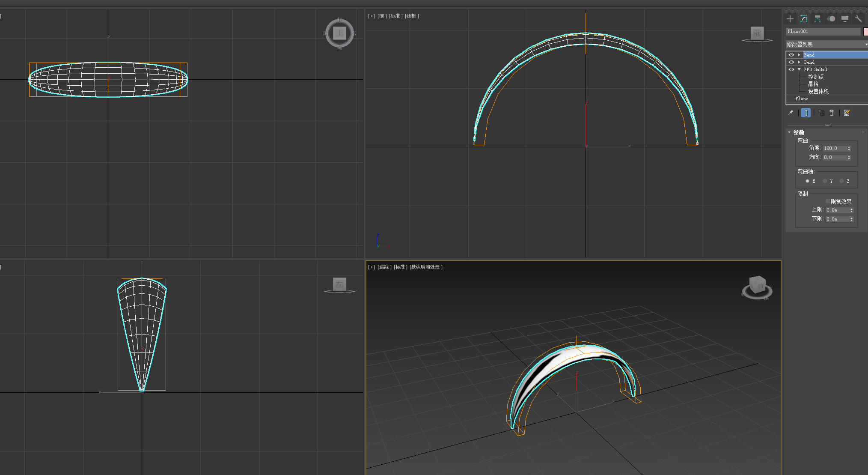
Task: Click the ViewCube in the Left viewport
Action: 340,285
